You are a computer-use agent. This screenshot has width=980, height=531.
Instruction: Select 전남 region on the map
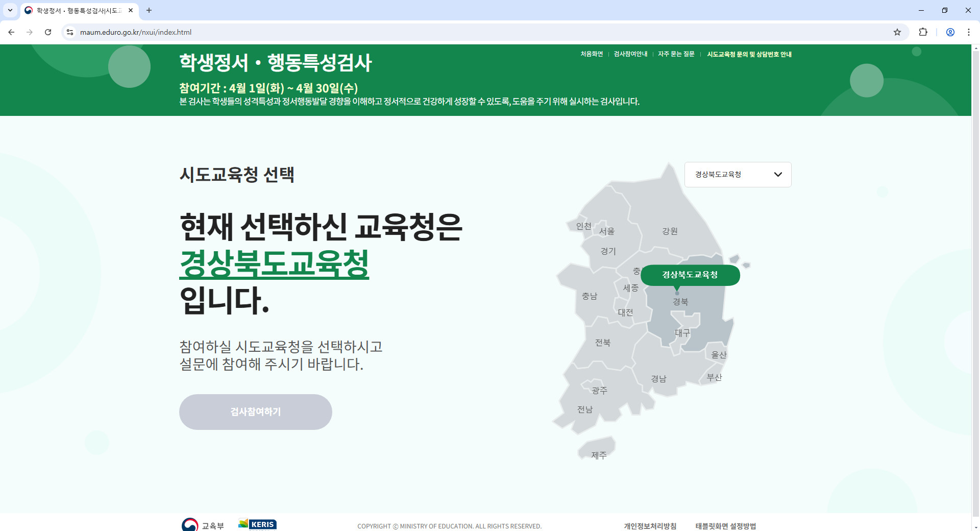tap(585, 409)
